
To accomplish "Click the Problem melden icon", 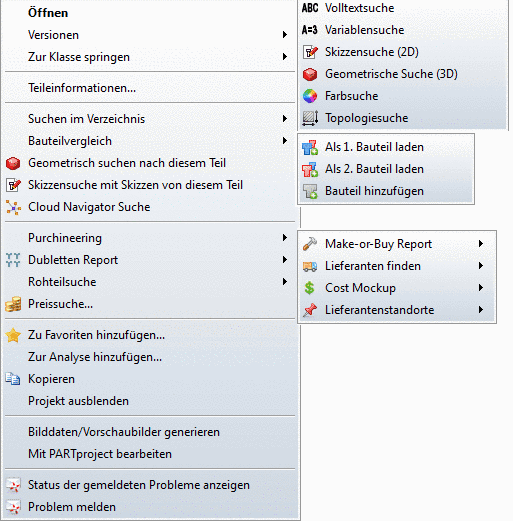I will pyautogui.click(x=13, y=507).
